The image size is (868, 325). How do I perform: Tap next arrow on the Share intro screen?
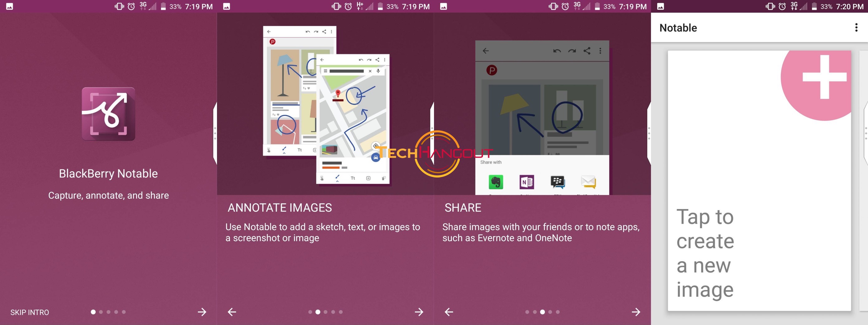[636, 312]
